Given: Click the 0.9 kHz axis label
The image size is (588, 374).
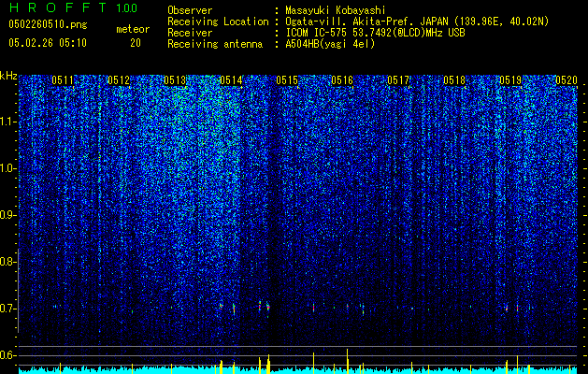Looking at the screenshot, I should point(7,215).
